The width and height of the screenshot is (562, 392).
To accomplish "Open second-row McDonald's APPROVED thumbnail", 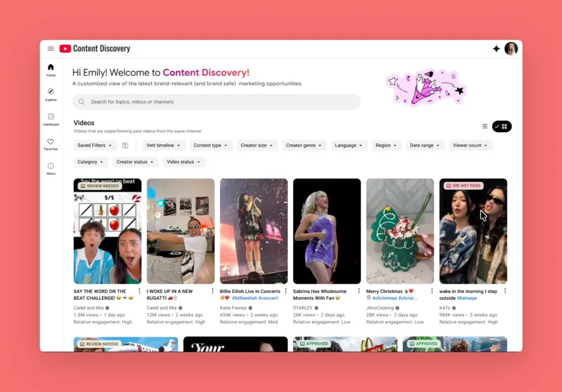I will 345,344.
